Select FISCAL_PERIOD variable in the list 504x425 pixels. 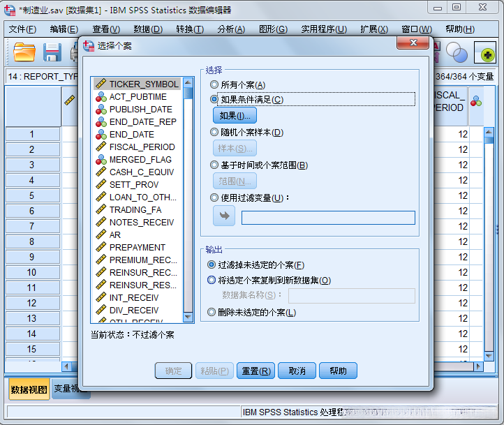138,147
